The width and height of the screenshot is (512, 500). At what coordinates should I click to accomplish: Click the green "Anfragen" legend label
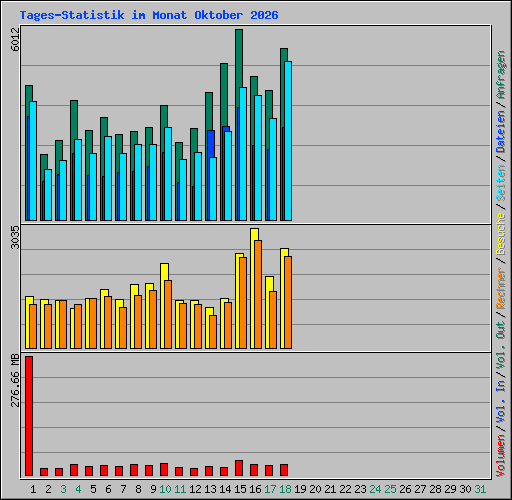[x=501, y=75]
